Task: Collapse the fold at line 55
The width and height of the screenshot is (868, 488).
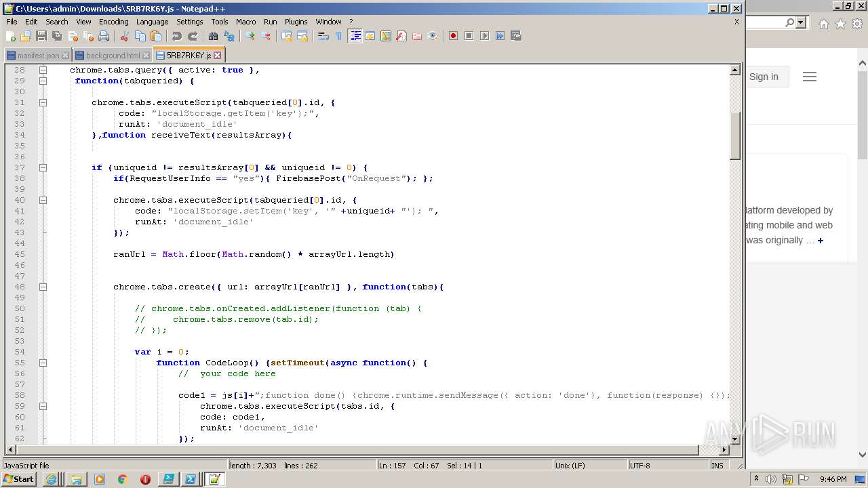Action: click(43, 363)
